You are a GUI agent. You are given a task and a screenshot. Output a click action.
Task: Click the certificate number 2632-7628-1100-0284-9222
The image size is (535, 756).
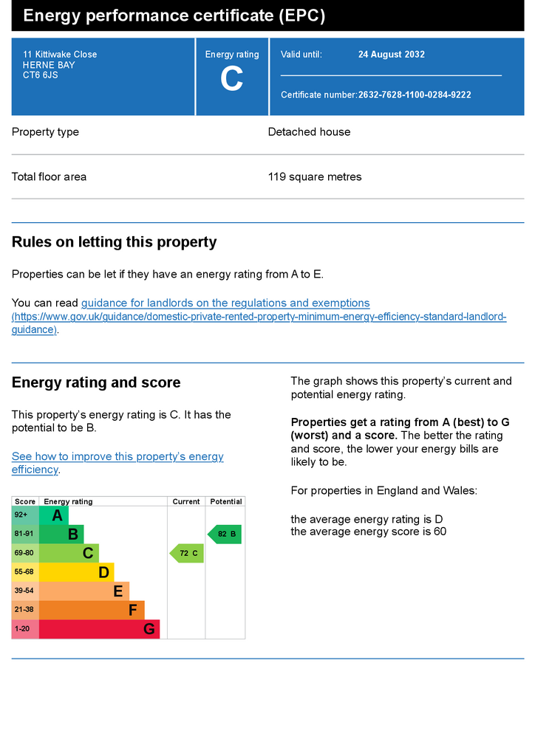point(415,95)
